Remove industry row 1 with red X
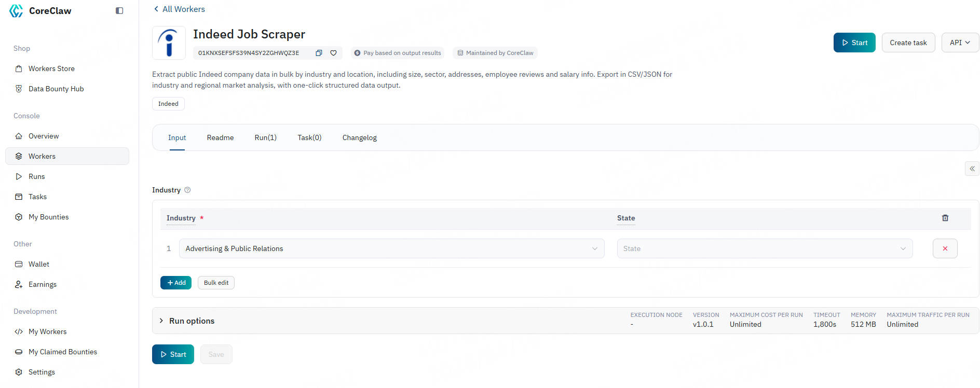Viewport: 980px width, 388px height. click(945, 248)
